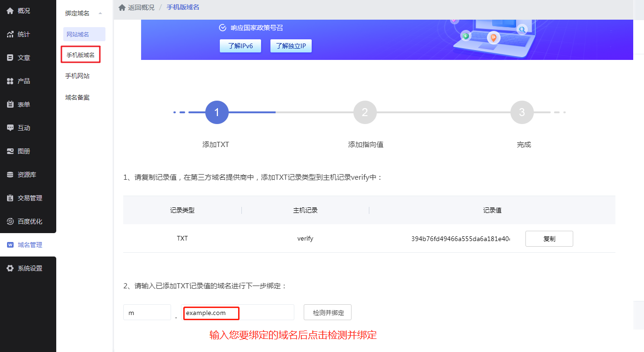
Task: Open the 概况 home icon in sidebar
Action: (x=10, y=11)
